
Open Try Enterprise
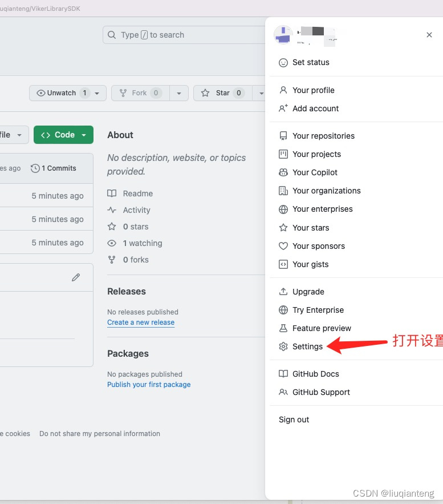[x=318, y=310]
